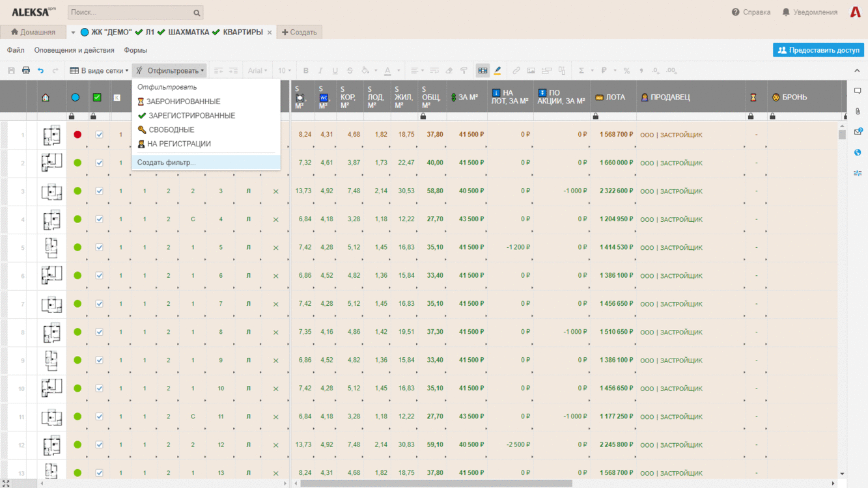Uncheck the checkbox in row 3

click(x=99, y=191)
